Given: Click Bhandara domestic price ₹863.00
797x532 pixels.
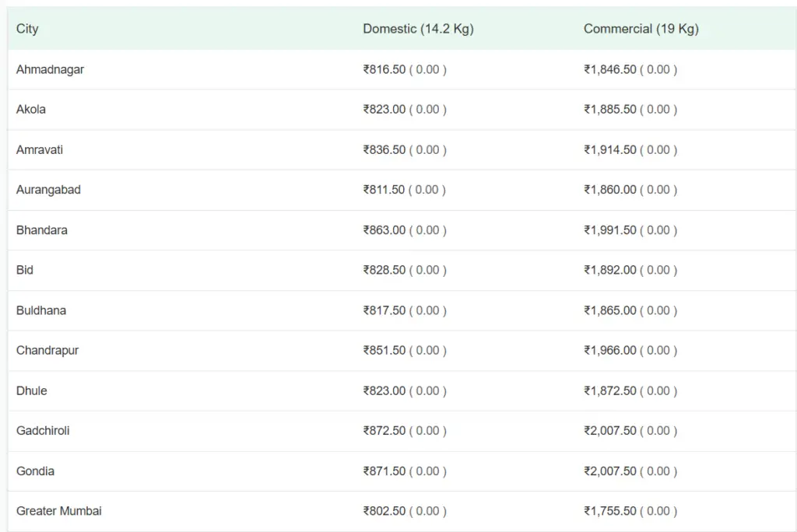Looking at the screenshot, I should [x=384, y=230].
